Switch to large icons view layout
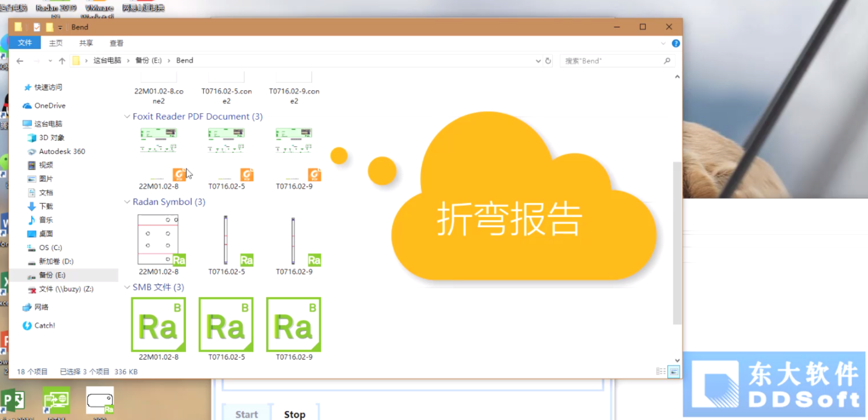The image size is (868, 420). 673,372
